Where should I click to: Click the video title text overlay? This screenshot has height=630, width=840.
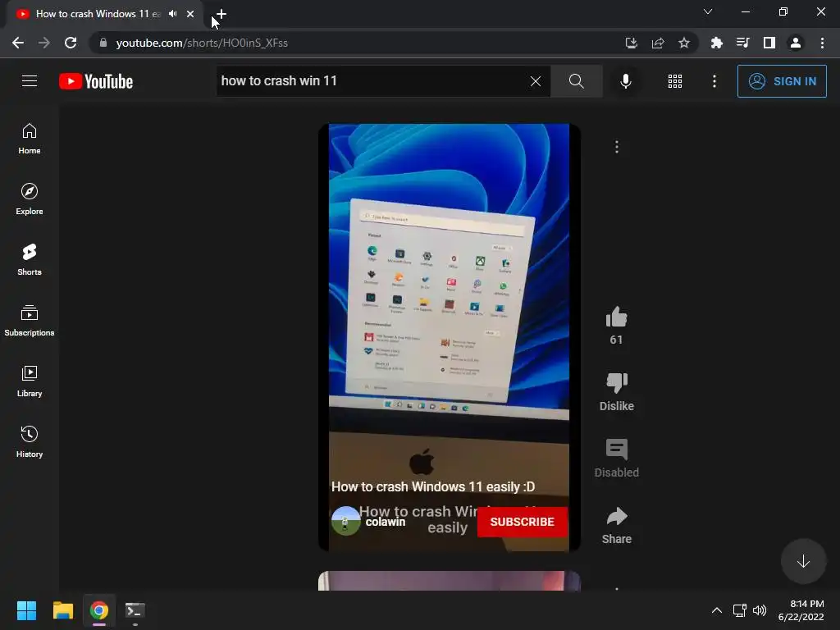point(433,486)
